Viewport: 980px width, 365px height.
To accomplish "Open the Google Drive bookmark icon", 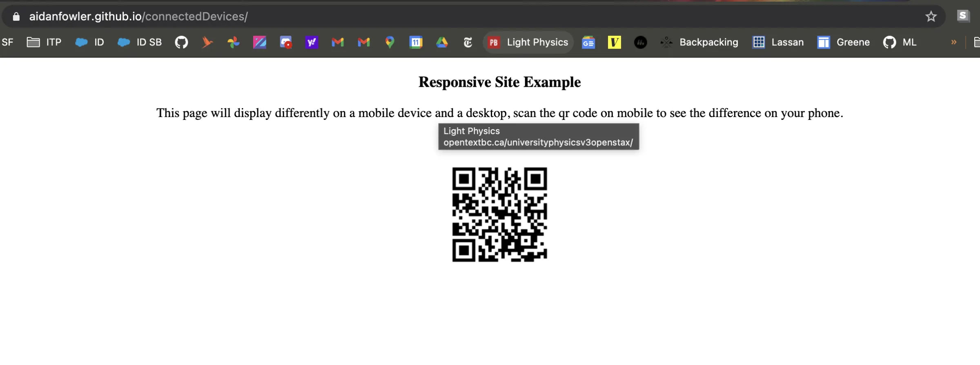I will coord(442,42).
